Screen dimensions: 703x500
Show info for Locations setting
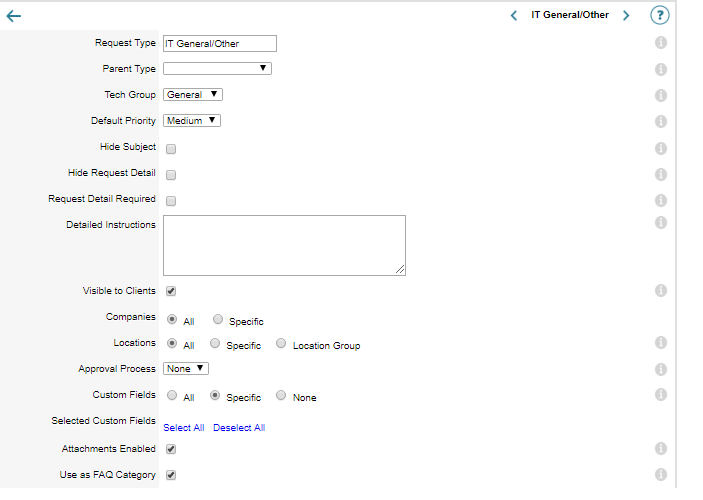661,343
